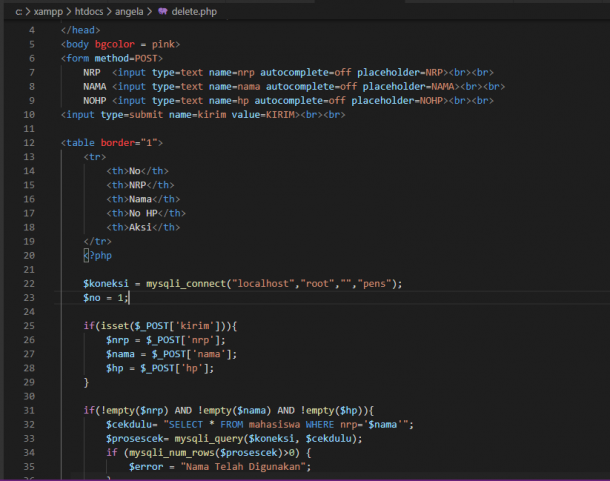Click 'name=nama' on line 8
The image size is (610, 481).
pos(235,86)
